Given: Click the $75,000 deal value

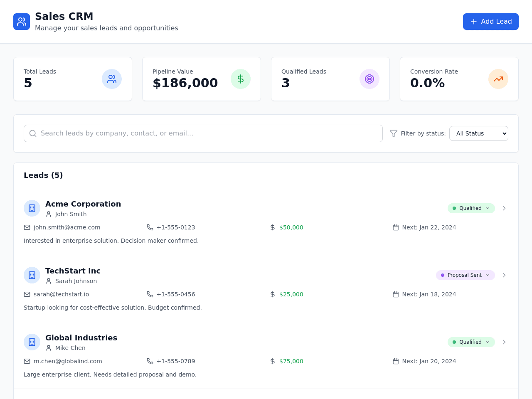Looking at the screenshot, I should pyautogui.click(x=291, y=361).
